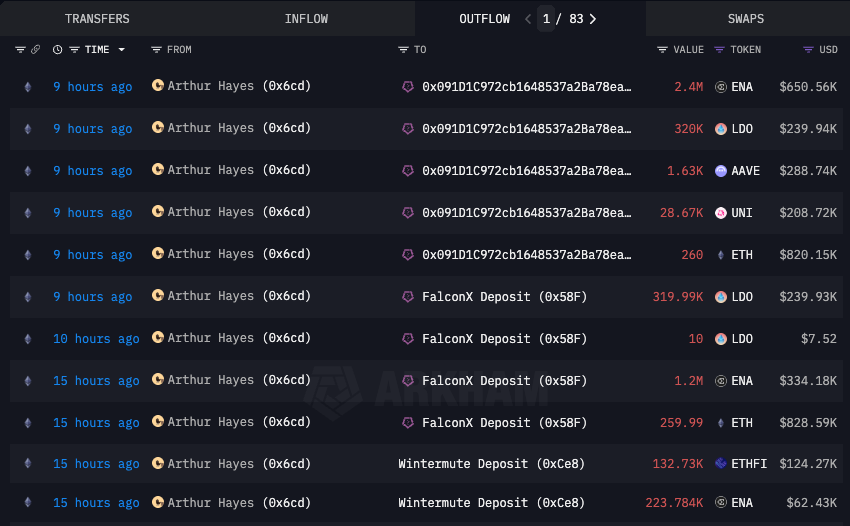Open the VALUE column filter

662,50
